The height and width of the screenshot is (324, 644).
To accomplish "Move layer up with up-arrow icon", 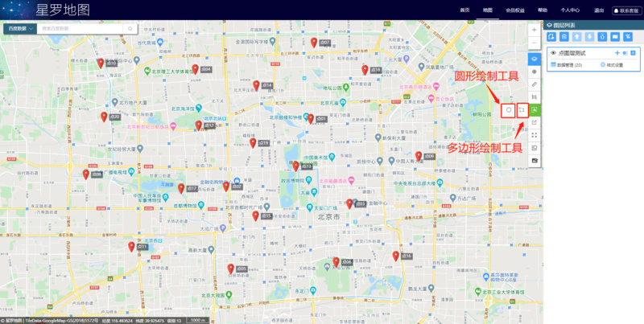I will pos(577,37).
